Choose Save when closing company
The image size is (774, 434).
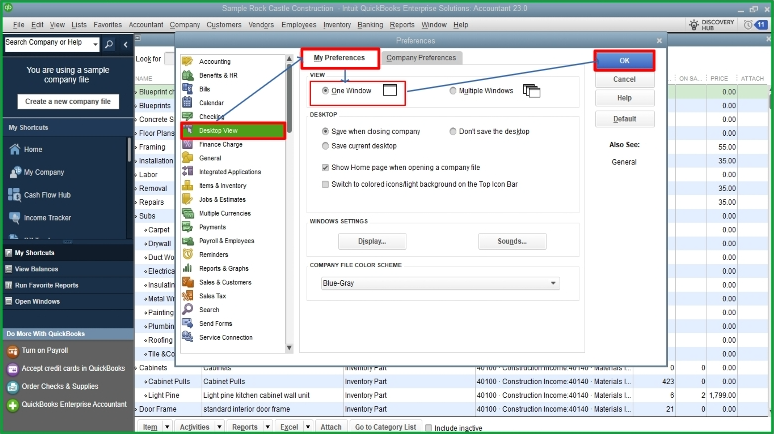pyautogui.click(x=325, y=131)
